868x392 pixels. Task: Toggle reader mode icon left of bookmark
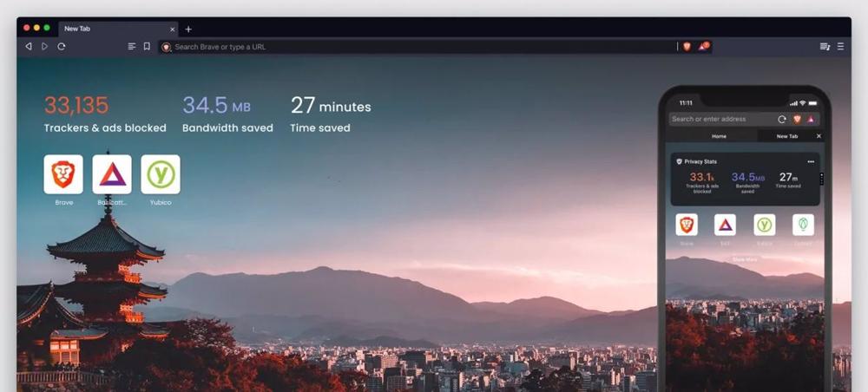pos(132,47)
